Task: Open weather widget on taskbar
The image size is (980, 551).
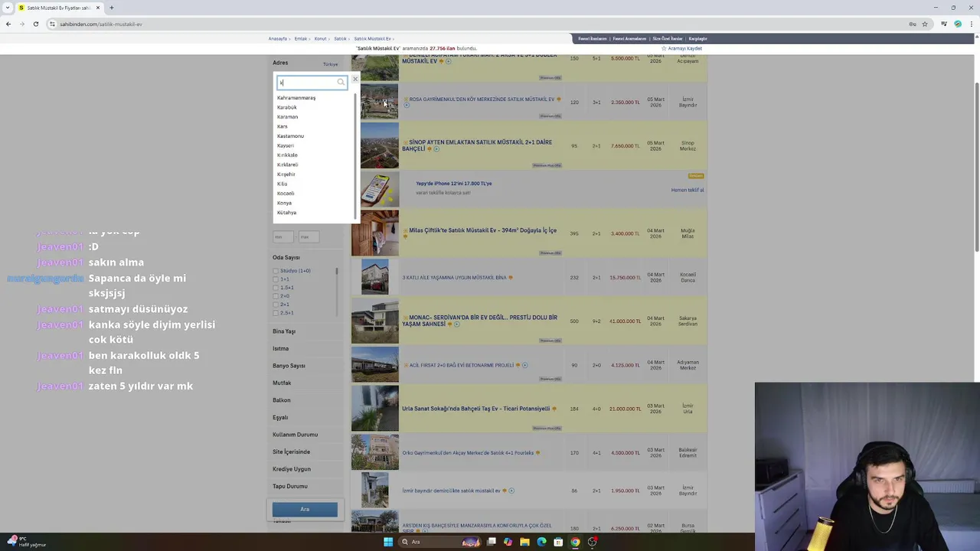Action: [27, 542]
